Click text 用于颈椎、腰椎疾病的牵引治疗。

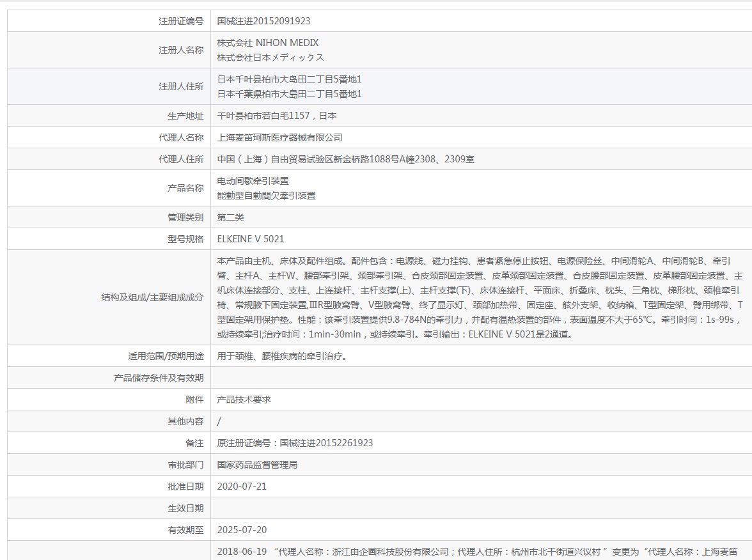pos(282,356)
